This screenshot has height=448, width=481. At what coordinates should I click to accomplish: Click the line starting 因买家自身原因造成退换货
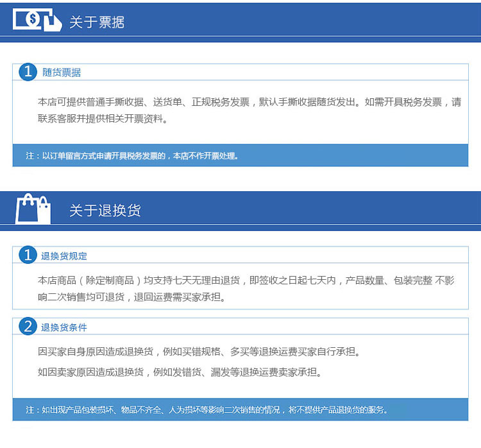[x=199, y=352]
